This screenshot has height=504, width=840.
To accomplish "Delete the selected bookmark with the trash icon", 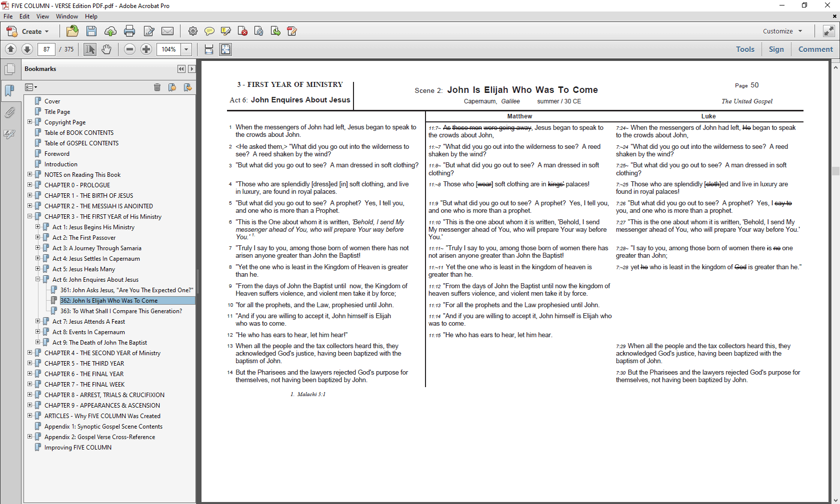I will [x=157, y=87].
